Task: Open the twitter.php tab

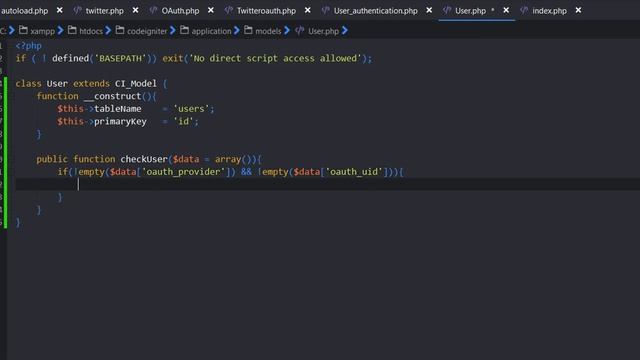Action: (x=104, y=11)
